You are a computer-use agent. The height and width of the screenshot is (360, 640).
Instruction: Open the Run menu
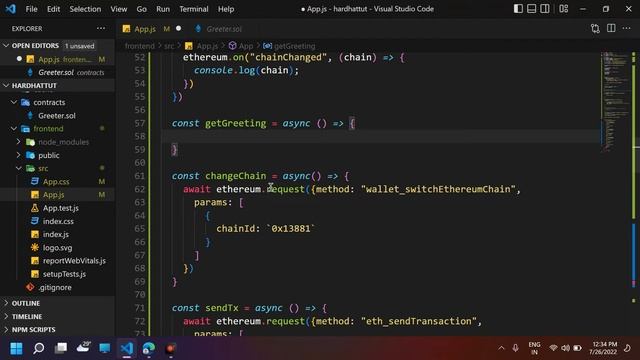(162, 9)
